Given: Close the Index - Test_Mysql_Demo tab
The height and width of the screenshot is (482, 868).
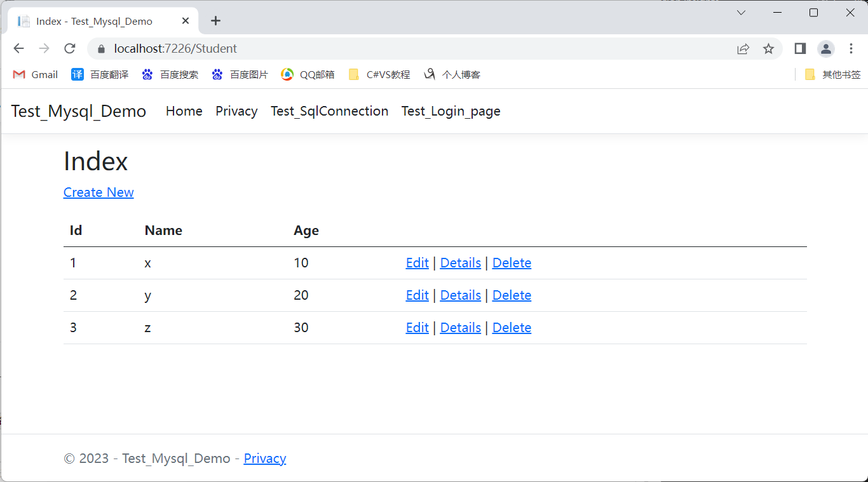Looking at the screenshot, I should pyautogui.click(x=186, y=21).
